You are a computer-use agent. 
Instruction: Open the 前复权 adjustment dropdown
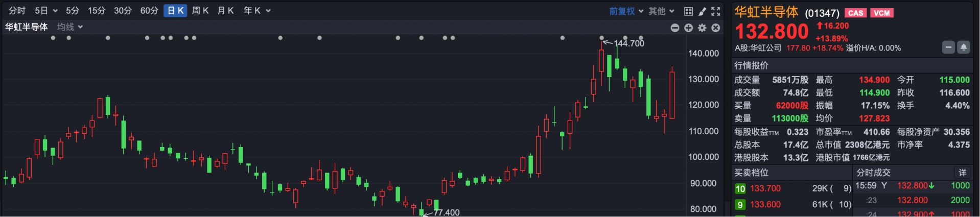[x=626, y=11]
